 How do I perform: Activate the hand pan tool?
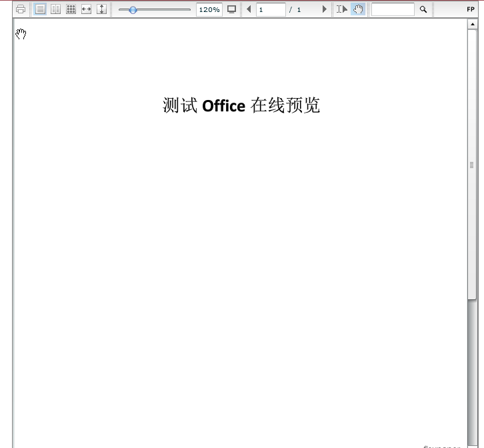pyautogui.click(x=358, y=9)
